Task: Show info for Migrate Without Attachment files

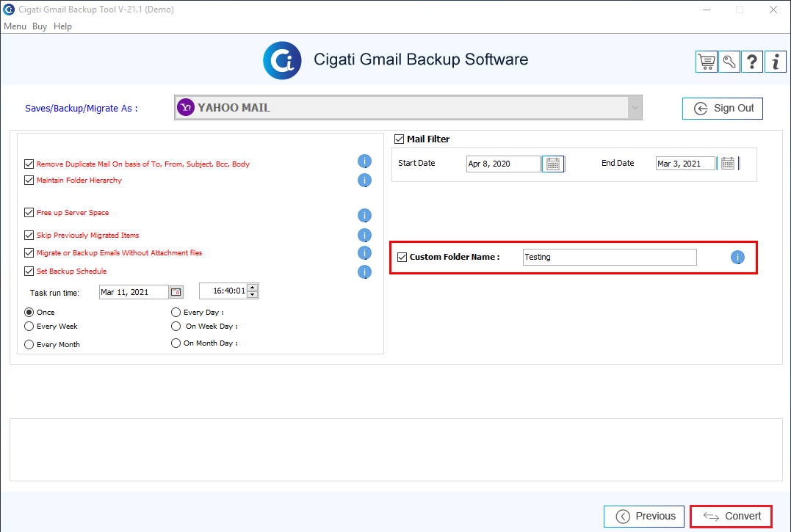Action: point(364,253)
